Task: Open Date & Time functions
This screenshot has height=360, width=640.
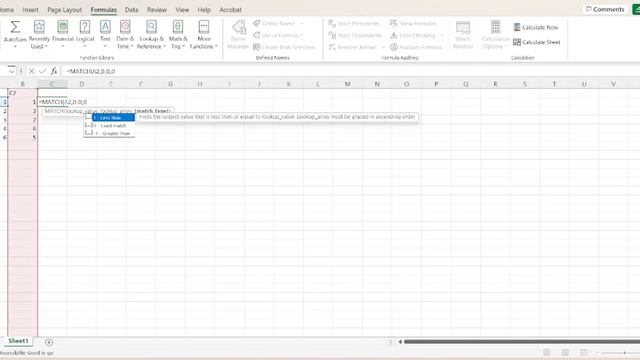Action: point(125,35)
